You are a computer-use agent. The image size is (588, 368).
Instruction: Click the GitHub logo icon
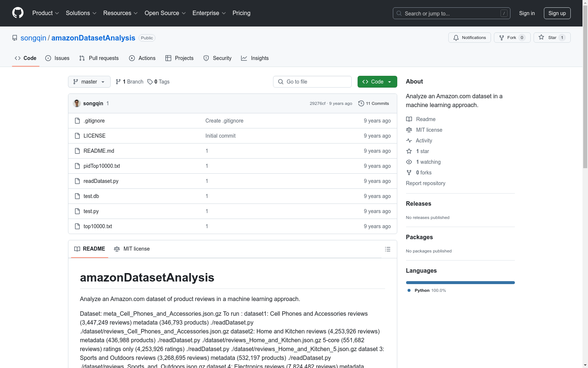pyautogui.click(x=18, y=13)
